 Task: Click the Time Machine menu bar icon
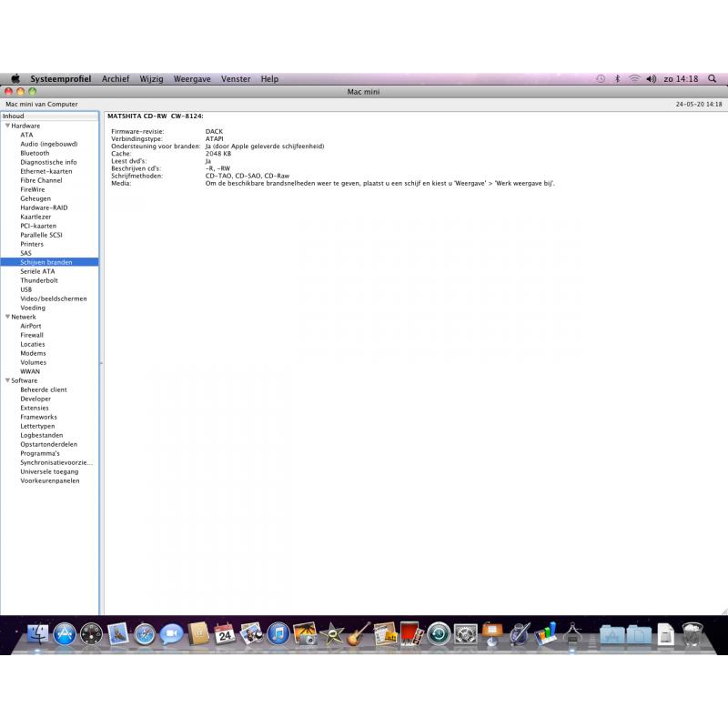[601, 78]
